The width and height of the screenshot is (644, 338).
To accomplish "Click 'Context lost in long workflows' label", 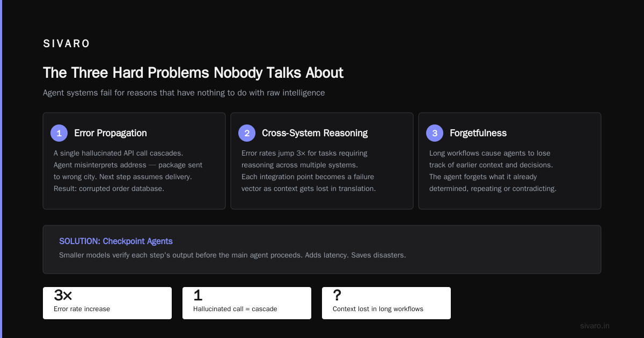I will [x=378, y=309].
